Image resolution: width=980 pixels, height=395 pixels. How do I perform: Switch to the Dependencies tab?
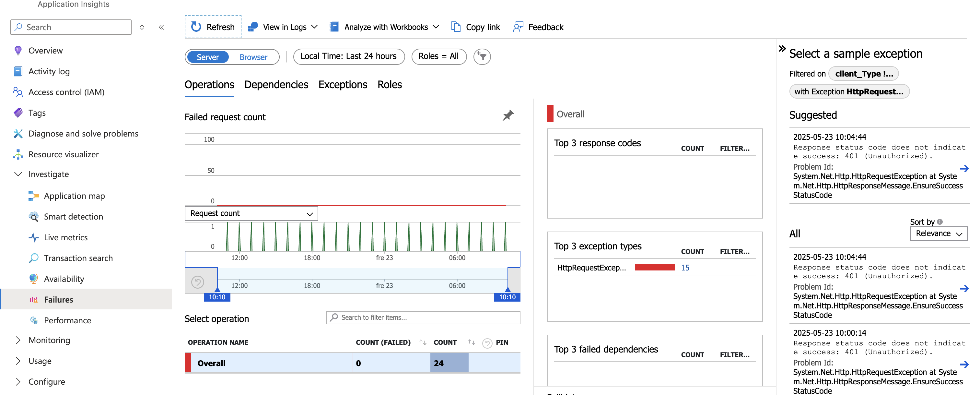pos(276,84)
